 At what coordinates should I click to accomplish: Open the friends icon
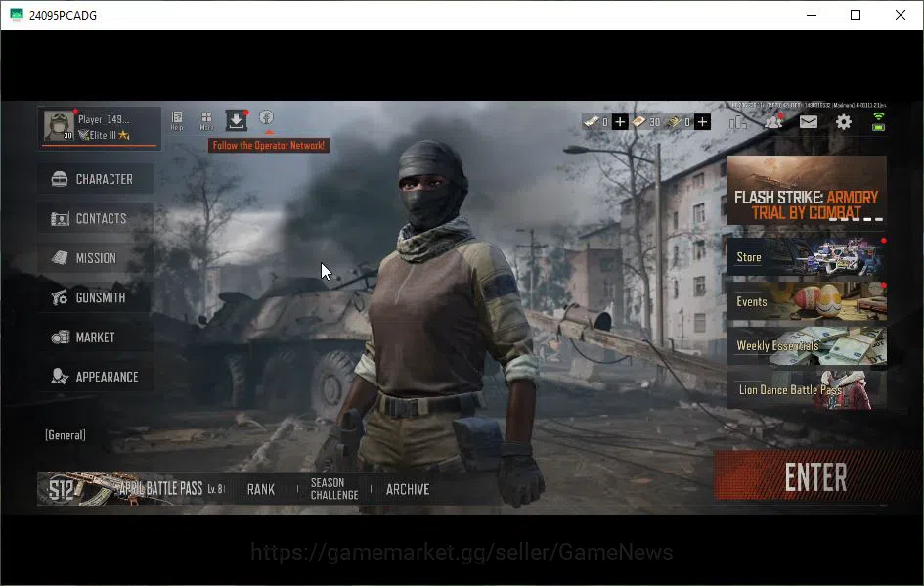(773, 122)
